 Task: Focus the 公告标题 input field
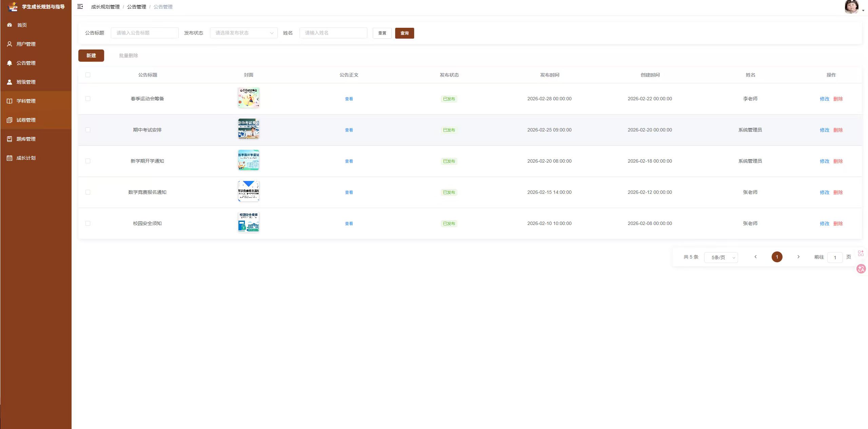(145, 33)
